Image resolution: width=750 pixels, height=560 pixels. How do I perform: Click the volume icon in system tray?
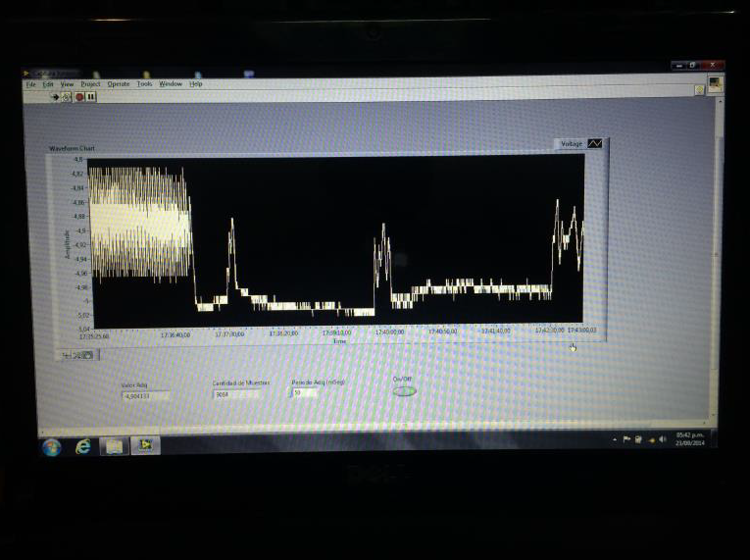(x=663, y=439)
